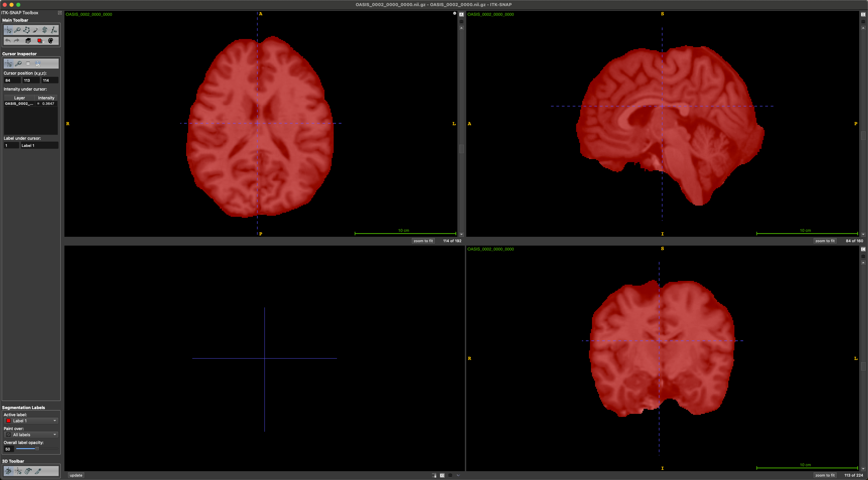
Task: Select the Polygon drawing tool
Action: (26, 30)
